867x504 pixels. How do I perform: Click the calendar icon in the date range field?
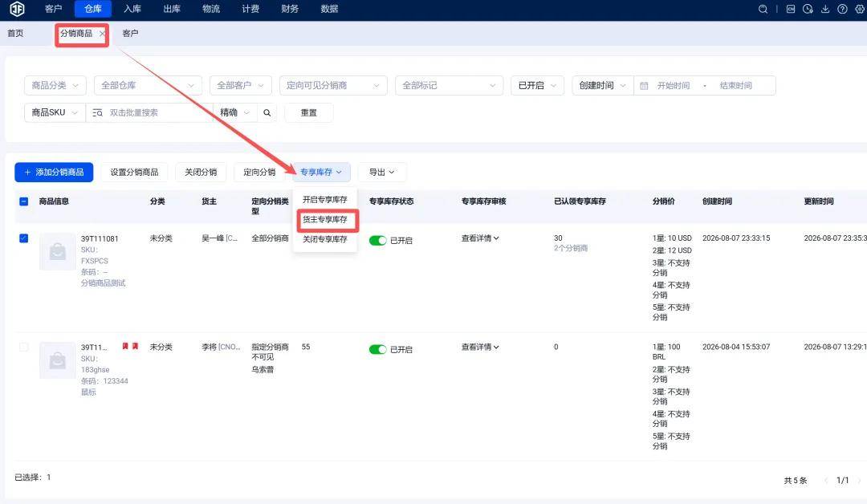(x=644, y=86)
